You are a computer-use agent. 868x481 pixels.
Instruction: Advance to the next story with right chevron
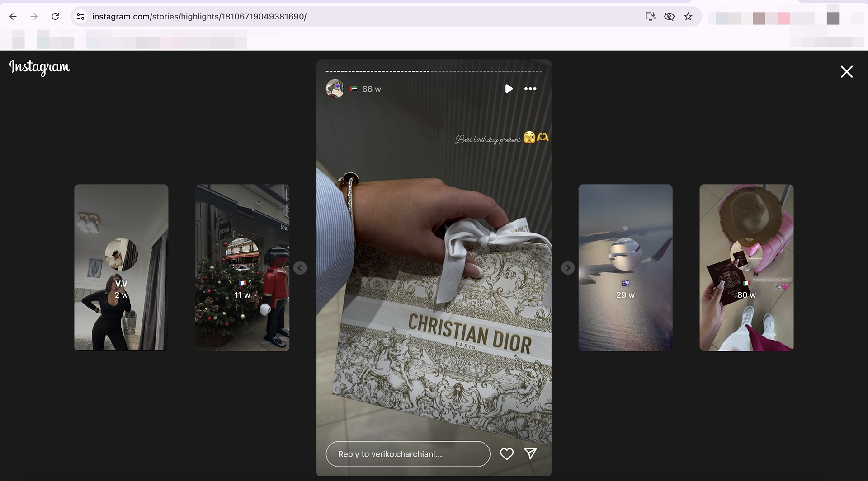click(x=568, y=268)
